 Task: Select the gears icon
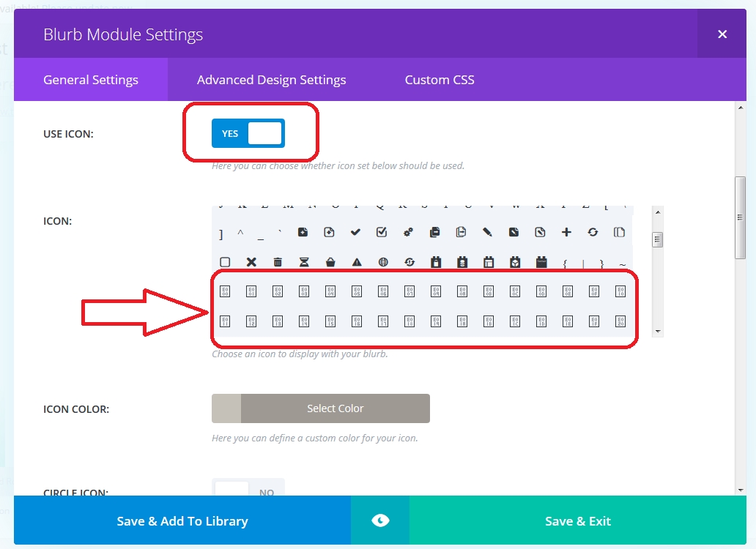408,232
